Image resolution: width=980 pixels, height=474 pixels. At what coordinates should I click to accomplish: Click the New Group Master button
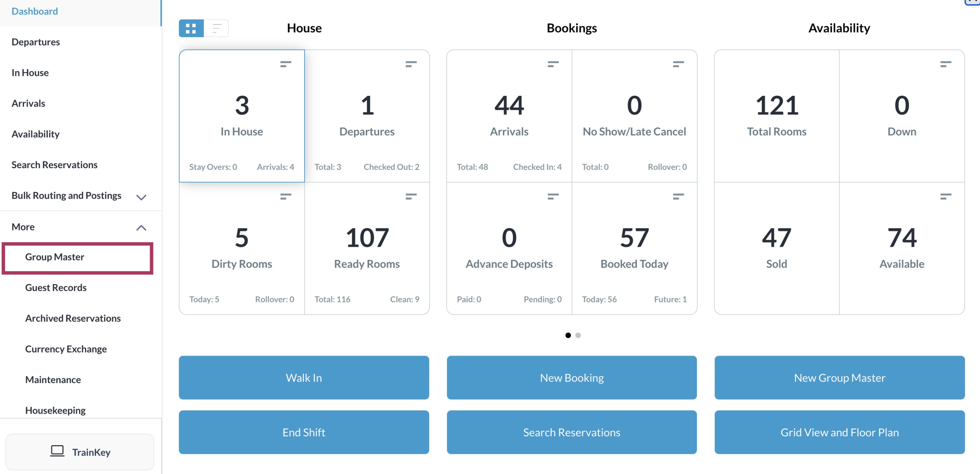click(839, 377)
